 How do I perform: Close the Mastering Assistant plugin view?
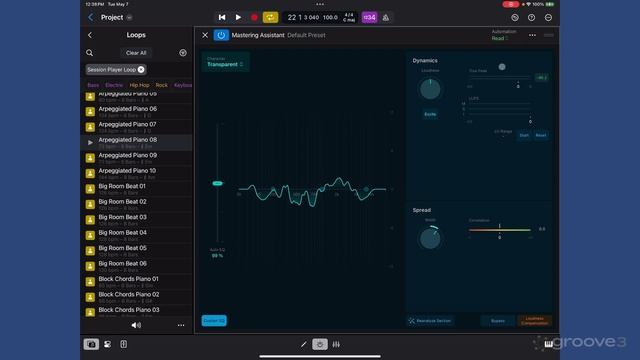click(205, 35)
